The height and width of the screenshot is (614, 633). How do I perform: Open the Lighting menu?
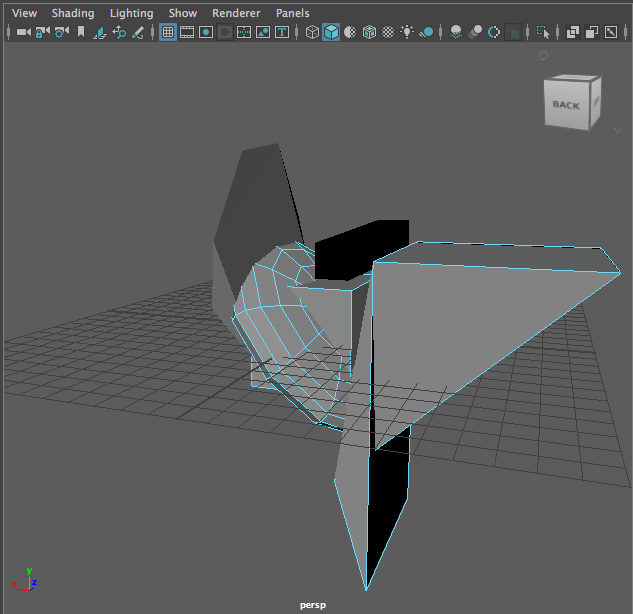131,13
